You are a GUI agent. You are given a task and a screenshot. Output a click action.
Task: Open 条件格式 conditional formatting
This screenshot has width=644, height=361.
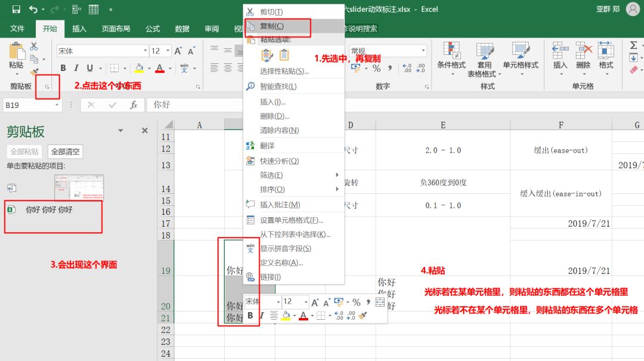[451, 59]
